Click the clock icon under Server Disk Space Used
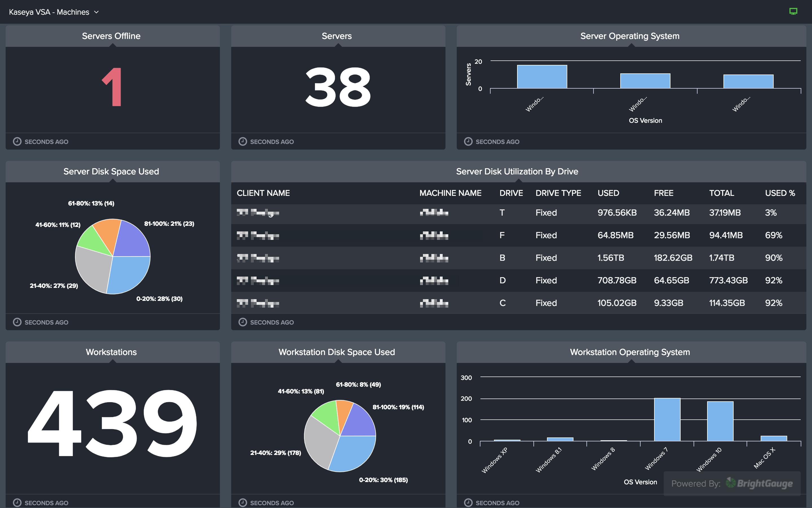 17,322
